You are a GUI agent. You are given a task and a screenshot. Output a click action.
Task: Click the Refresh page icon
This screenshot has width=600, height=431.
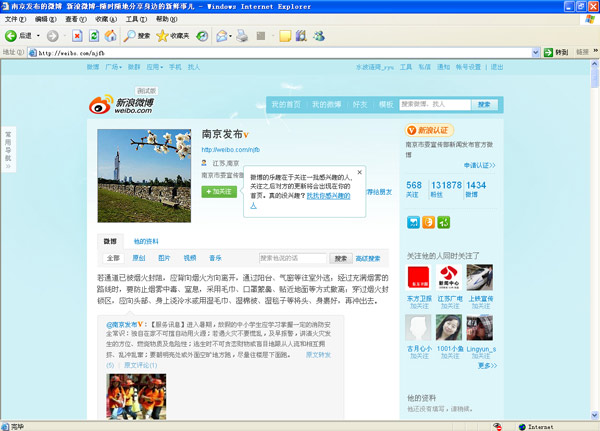click(93, 36)
